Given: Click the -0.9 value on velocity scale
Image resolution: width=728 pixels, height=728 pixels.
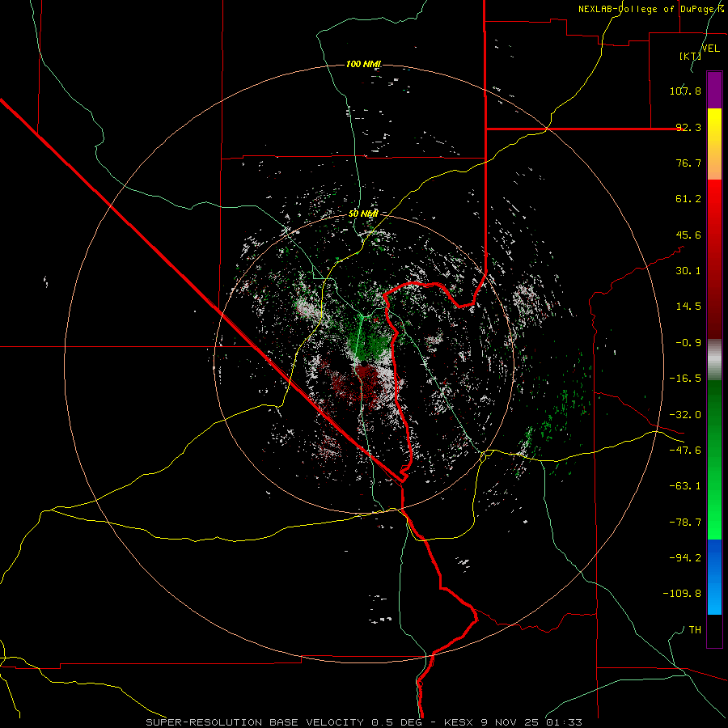Looking at the screenshot, I should point(688,343).
